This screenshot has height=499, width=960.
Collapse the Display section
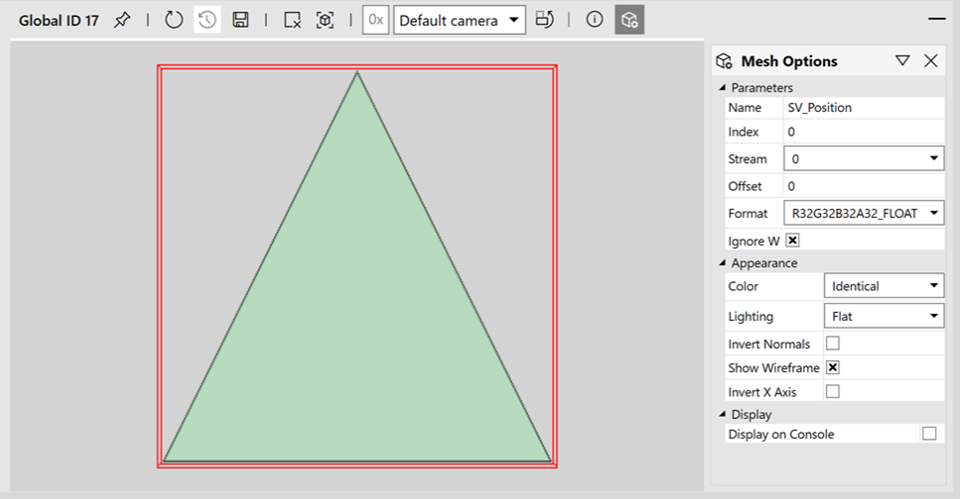pos(722,414)
